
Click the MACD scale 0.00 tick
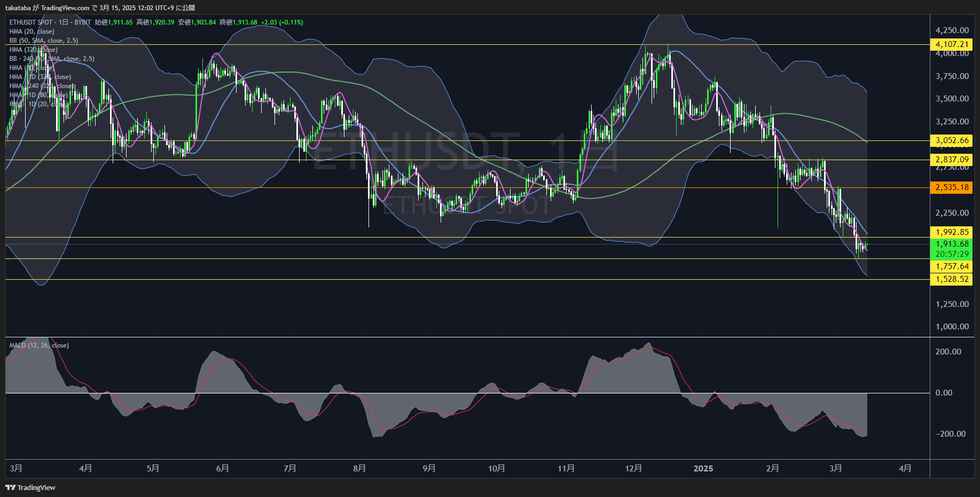(944, 393)
